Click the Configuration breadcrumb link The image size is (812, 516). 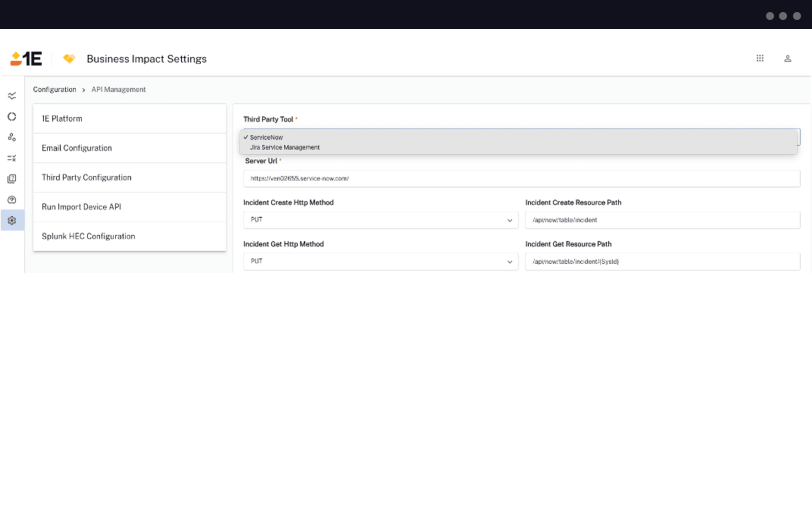[54, 89]
